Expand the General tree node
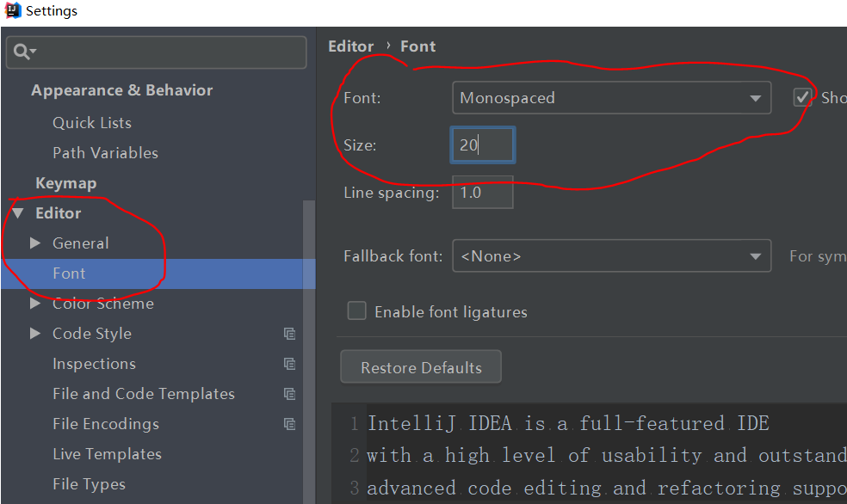This screenshot has width=847, height=504. pyautogui.click(x=35, y=243)
